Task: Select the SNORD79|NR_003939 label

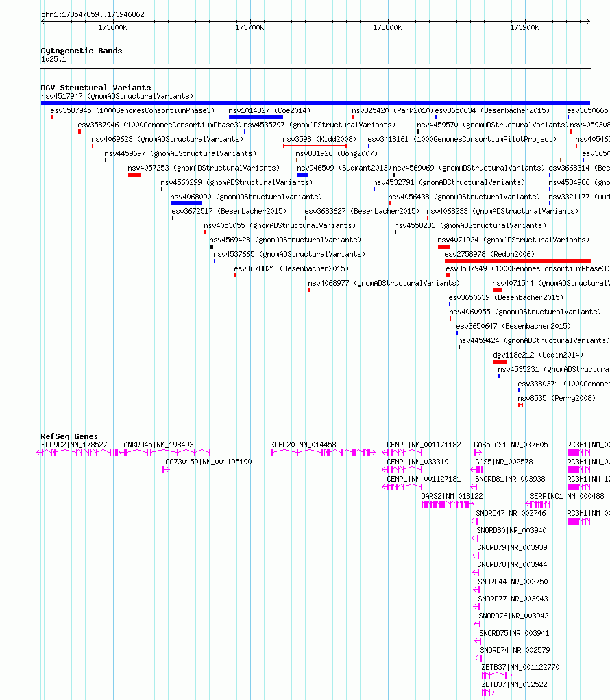Action: [512, 547]
